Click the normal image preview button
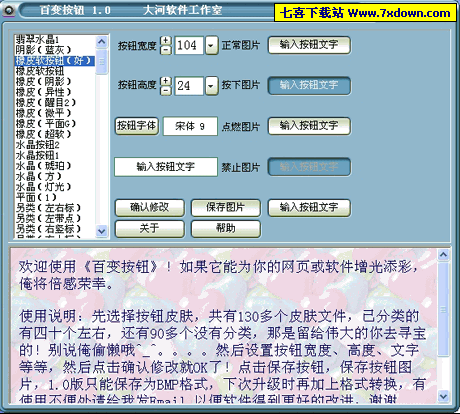460x414 pixels. [x=309, y=45]
